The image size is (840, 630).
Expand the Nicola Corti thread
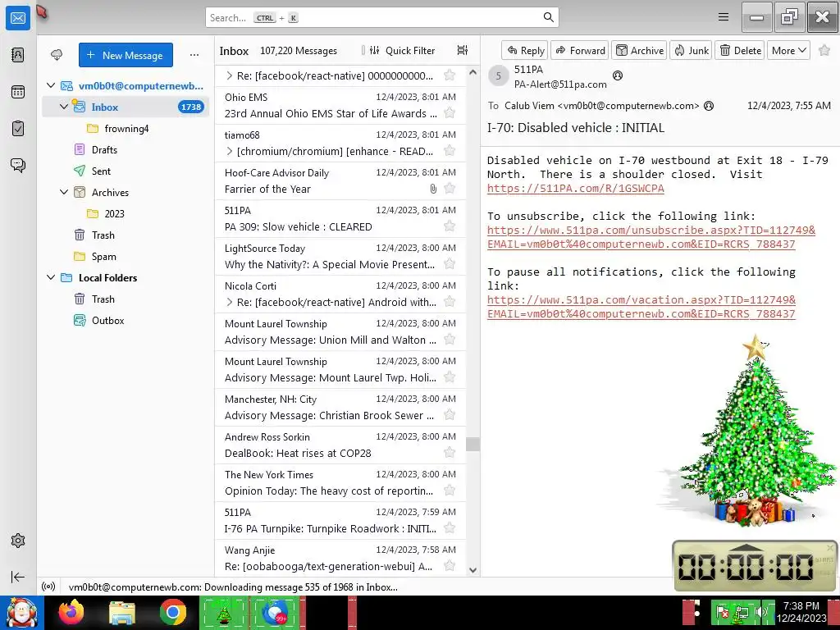tap(230, 302)
